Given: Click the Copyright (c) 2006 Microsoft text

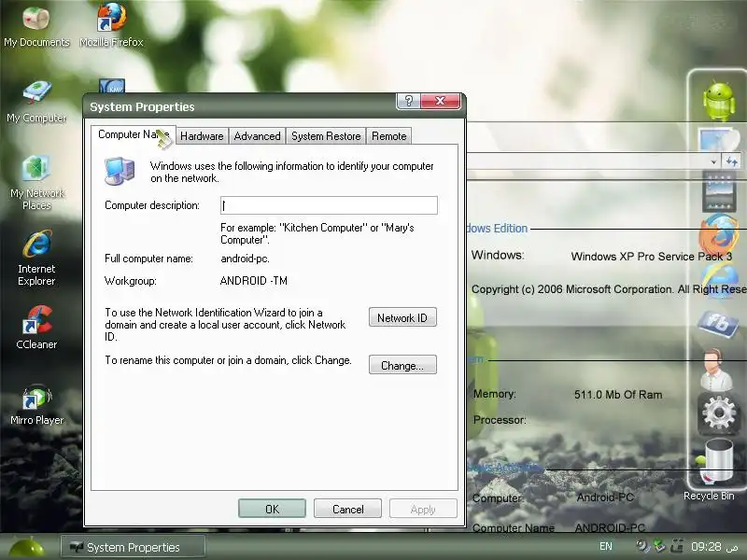Looking at the screenshot, I should (609, 289).
